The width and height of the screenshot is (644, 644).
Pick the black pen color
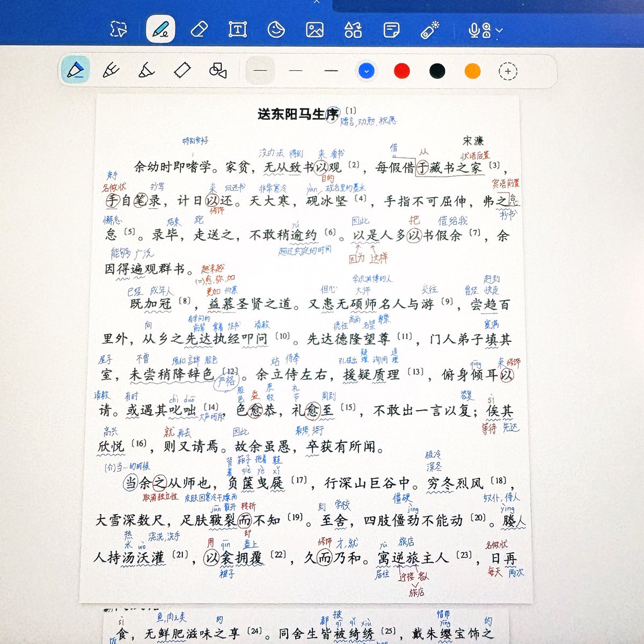tap(437, 71)
